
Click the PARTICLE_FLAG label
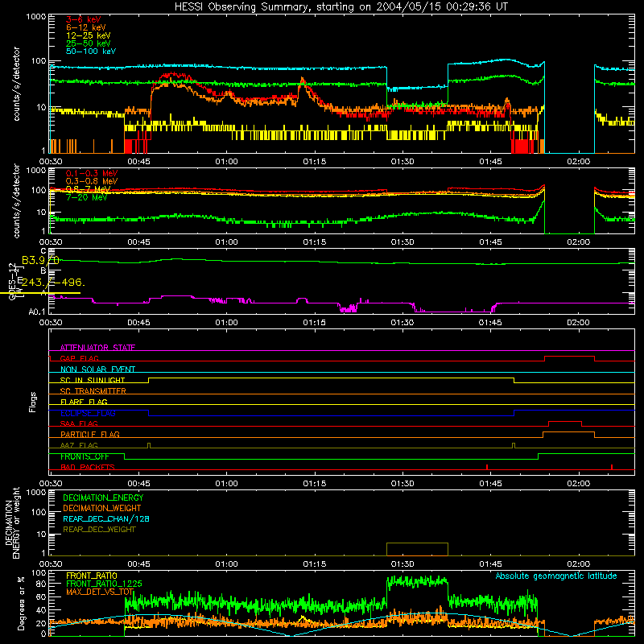90,435
